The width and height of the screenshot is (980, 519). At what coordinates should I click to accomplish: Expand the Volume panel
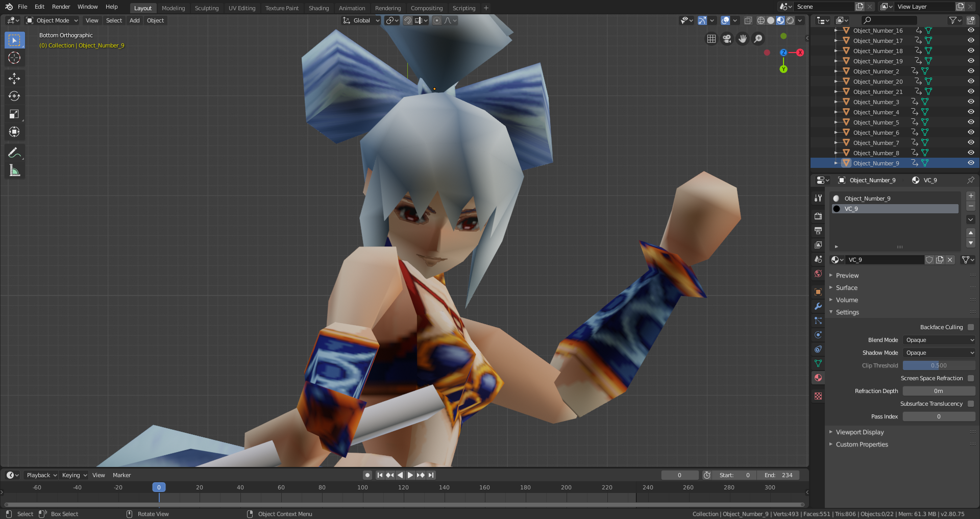click(x=847, y=300)
